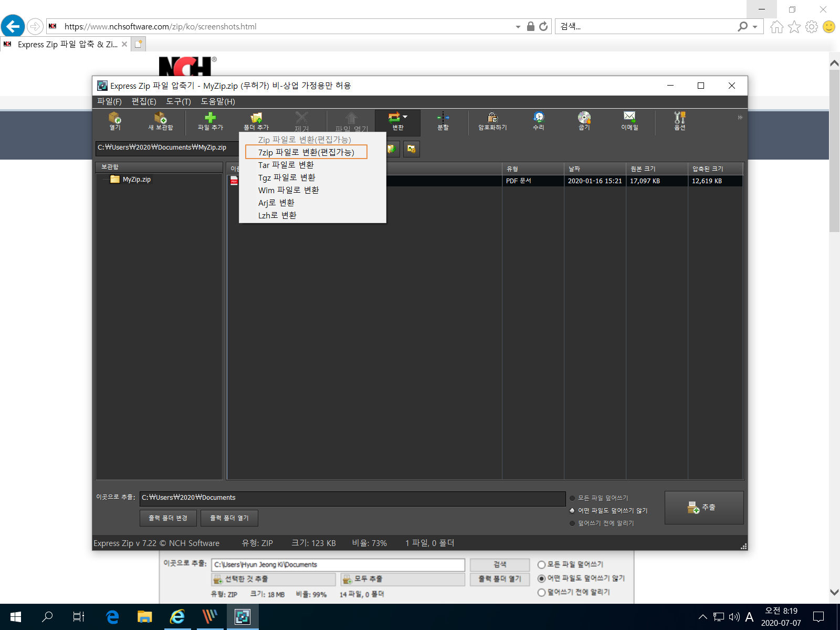
Task: Sort by 날짜 column header
Action: (595, 169)
